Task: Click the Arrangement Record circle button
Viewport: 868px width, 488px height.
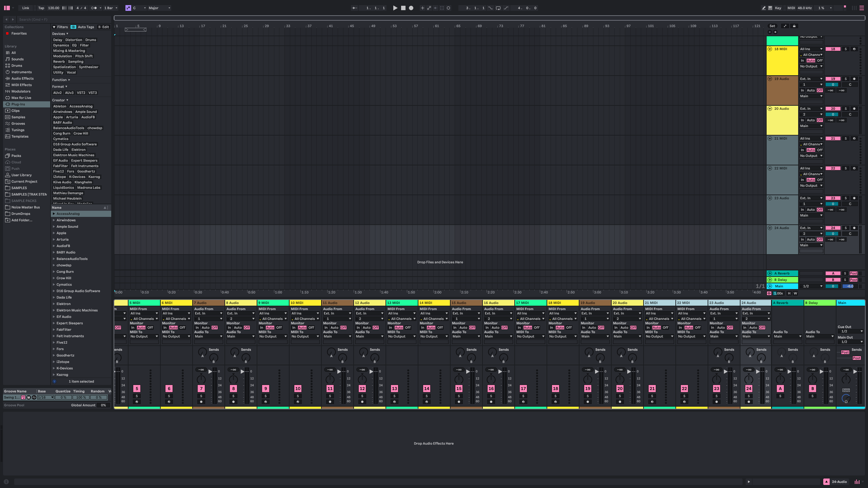Action: 411,8
